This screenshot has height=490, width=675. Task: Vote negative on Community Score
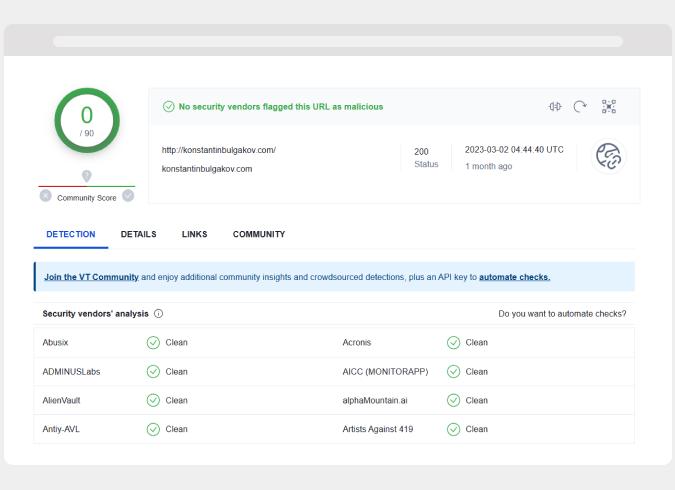pos(46,196)
